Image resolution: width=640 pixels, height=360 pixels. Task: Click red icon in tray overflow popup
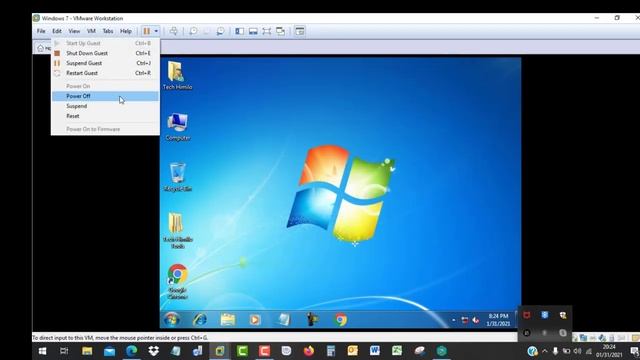(x=527, y=315)
